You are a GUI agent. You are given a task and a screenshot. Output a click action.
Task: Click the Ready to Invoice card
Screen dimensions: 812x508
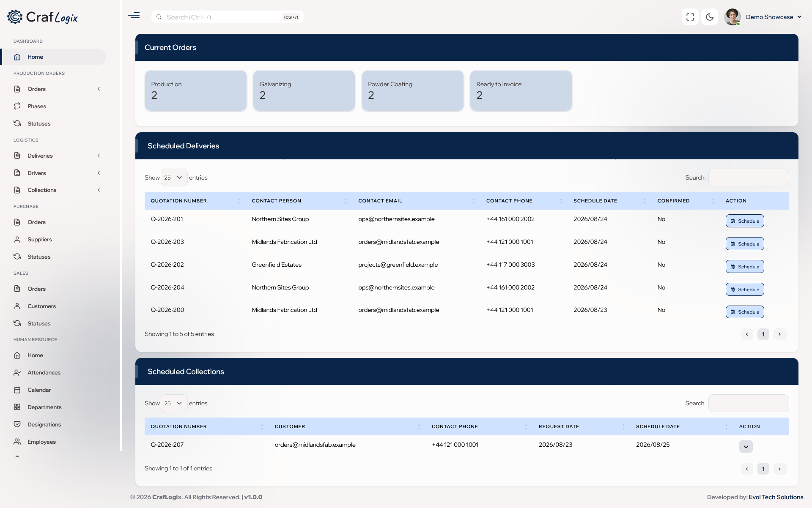521,91
